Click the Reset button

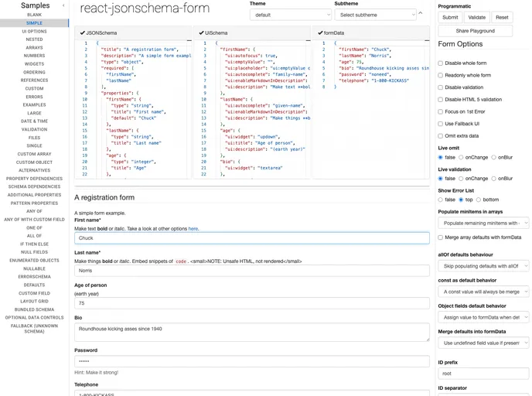(x=502, y=17)
